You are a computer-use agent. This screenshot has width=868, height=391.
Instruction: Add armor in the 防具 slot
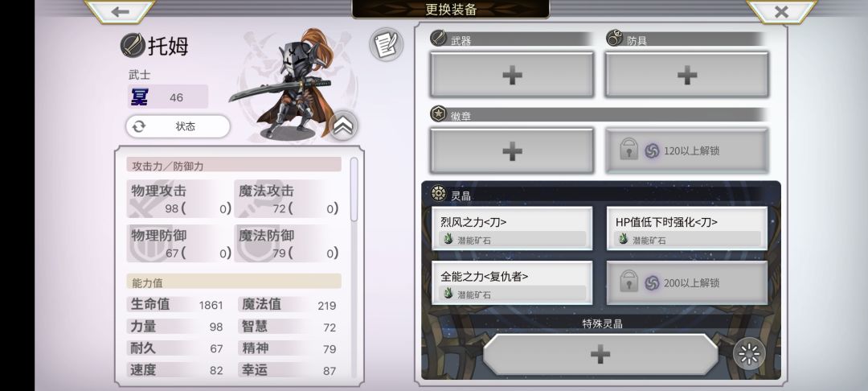tap(686, 75)
